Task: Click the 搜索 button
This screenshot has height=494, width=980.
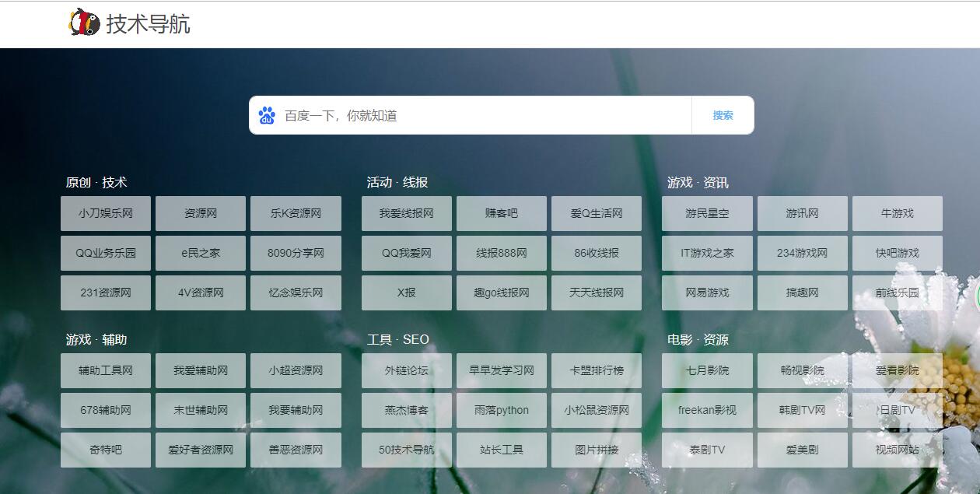Action: (723, 115)
